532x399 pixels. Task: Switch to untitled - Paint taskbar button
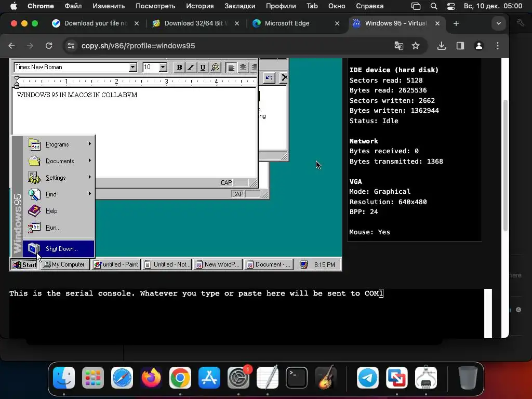click(x=116, y=264)
